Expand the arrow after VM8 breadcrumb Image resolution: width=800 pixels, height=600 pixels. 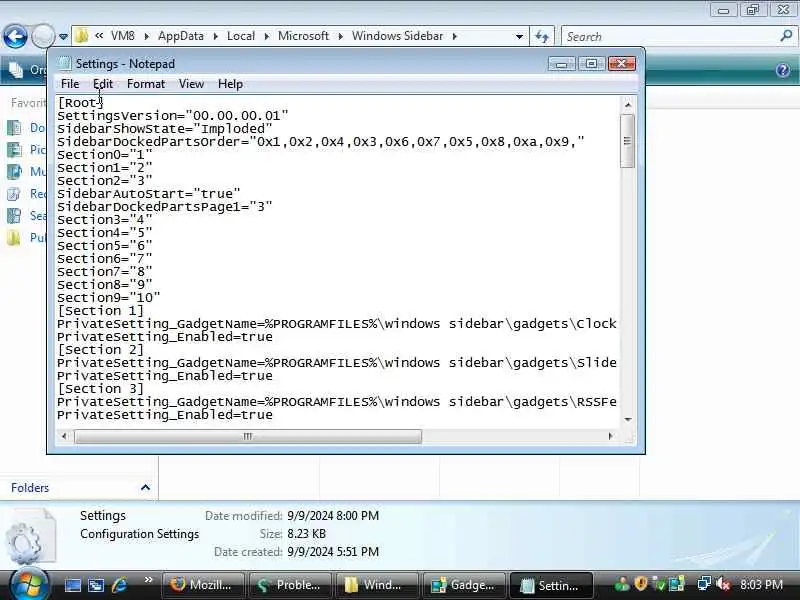(146, 36)
